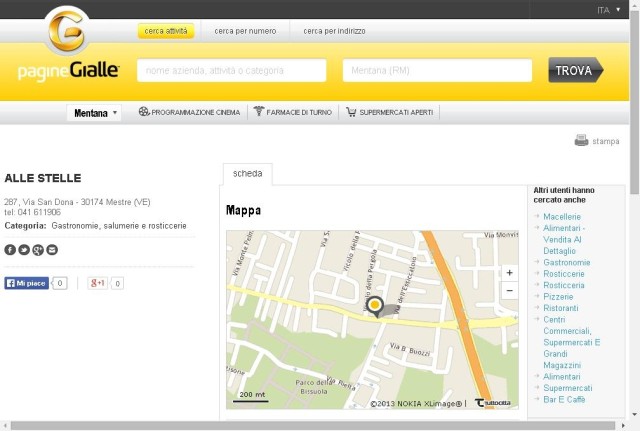This screenshot has height=431, width=640.
Task: Zoom in on the map
Action: (509, 273)
